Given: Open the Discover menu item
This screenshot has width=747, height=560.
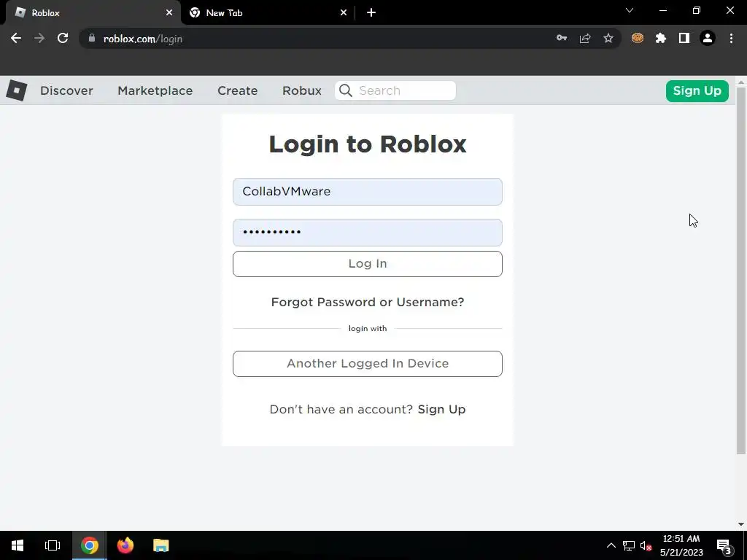Looking at the screenshot, I should (x=66, y=90).
